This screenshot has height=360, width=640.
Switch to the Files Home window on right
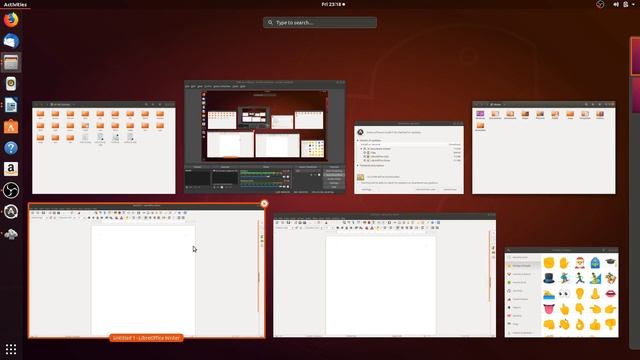[544, 147]
